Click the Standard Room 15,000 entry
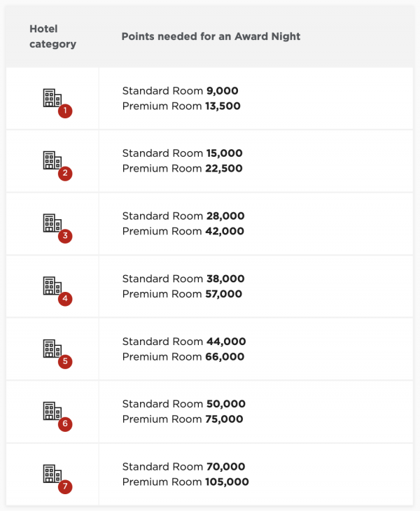 point(182,153)
